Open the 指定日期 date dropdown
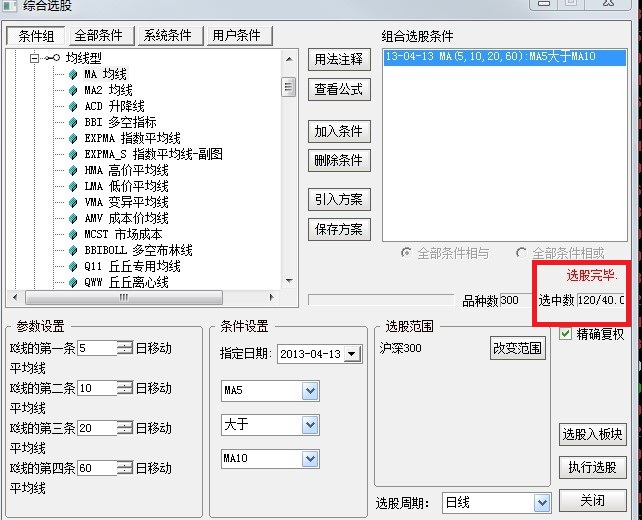Viewport: 642px width, 520px height. [x=352, y=354]
